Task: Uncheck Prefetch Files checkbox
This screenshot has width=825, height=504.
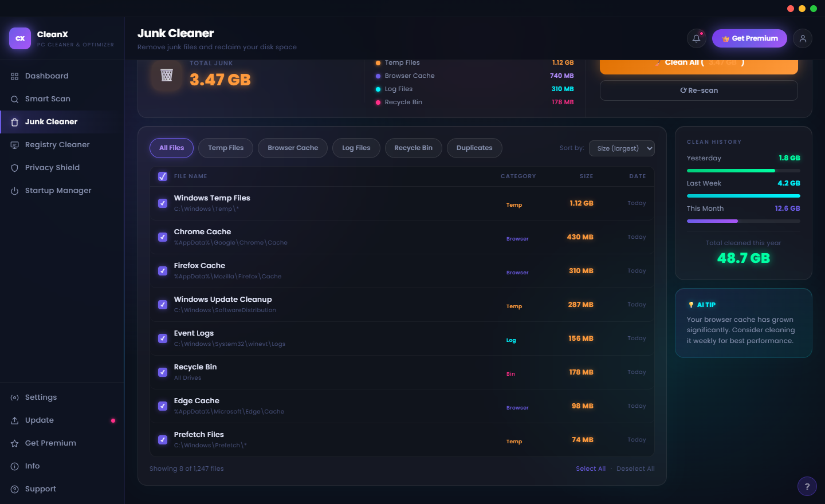Action: click(x=163, y=440)
